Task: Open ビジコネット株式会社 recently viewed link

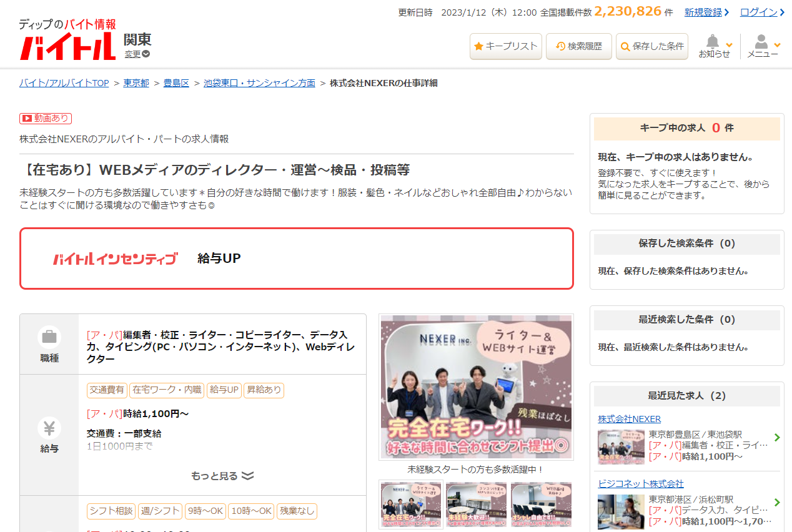Action: tap(641, 484)
